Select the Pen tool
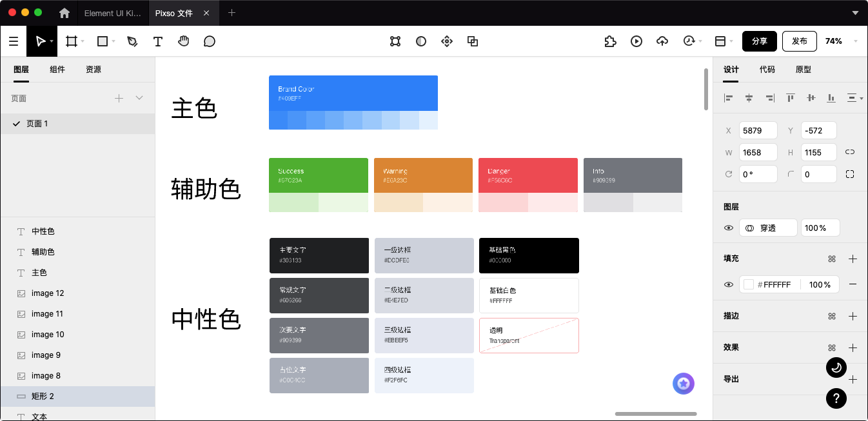Viewport: 868px width, 421px height. tap(132, 41)
